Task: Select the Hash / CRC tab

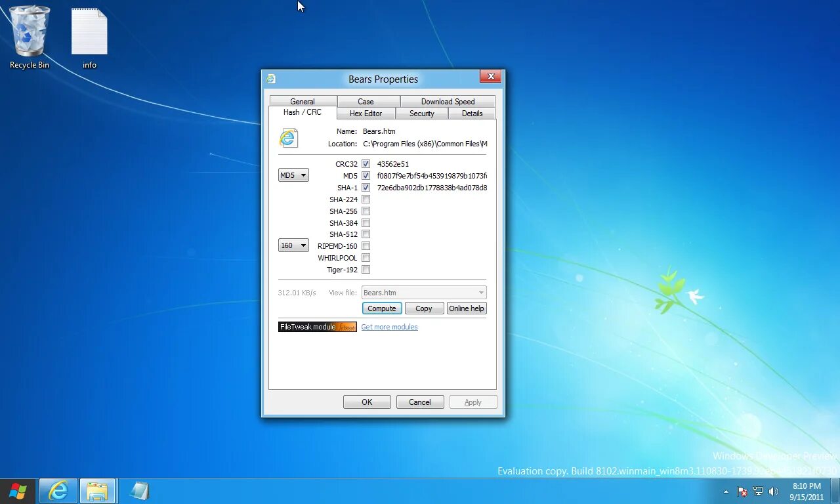Action: click(303, 113)
